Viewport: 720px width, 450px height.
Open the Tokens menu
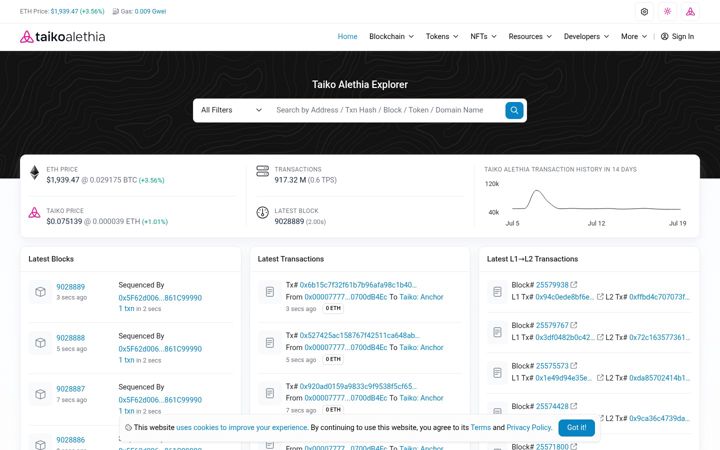442,36
